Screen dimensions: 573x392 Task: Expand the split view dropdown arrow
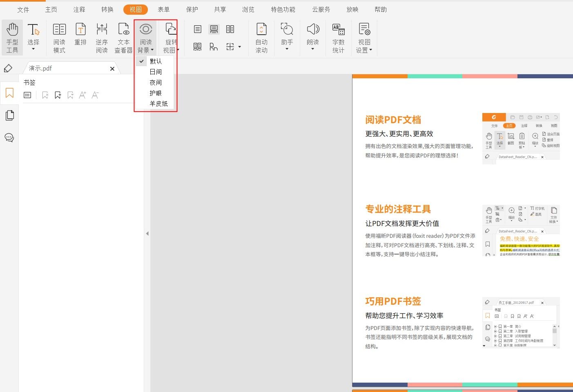pyautogui.click(x=240, y=47)
